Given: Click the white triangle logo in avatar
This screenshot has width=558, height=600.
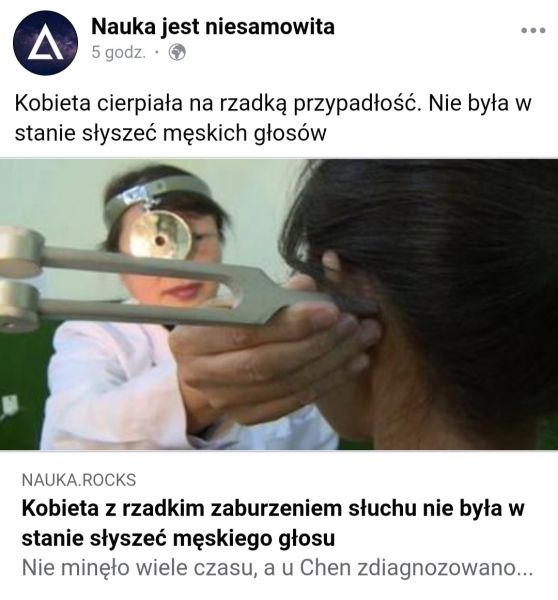Looking at the screenshot, I should point(46,45).
